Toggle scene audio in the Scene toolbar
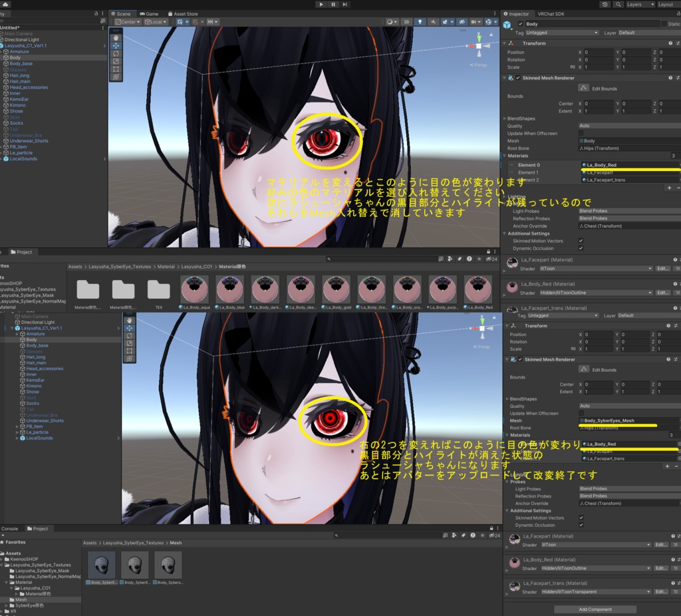This screenshot has height=616, width=681. pyautogui.click(x=434, y=21)
